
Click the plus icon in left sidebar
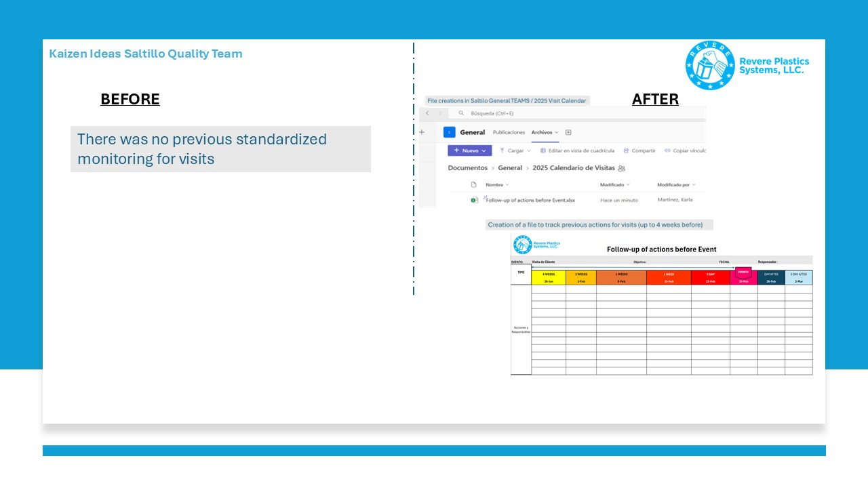(x=422, y=132)
